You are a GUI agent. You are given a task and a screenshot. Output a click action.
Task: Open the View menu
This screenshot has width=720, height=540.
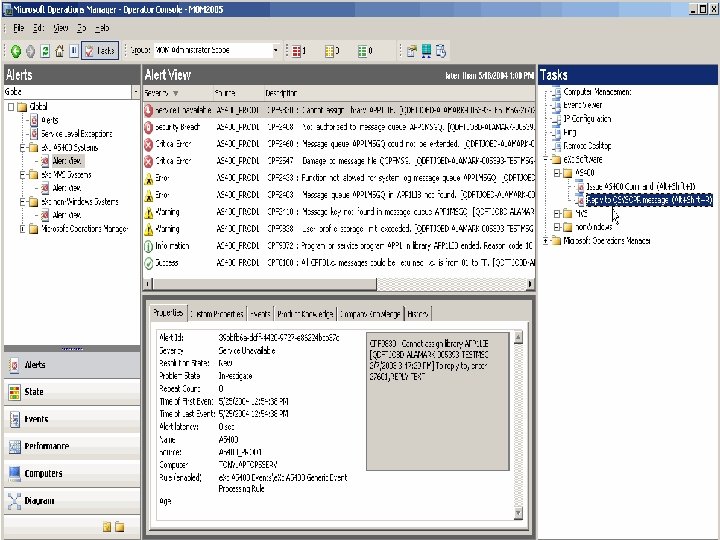[61, 28]
